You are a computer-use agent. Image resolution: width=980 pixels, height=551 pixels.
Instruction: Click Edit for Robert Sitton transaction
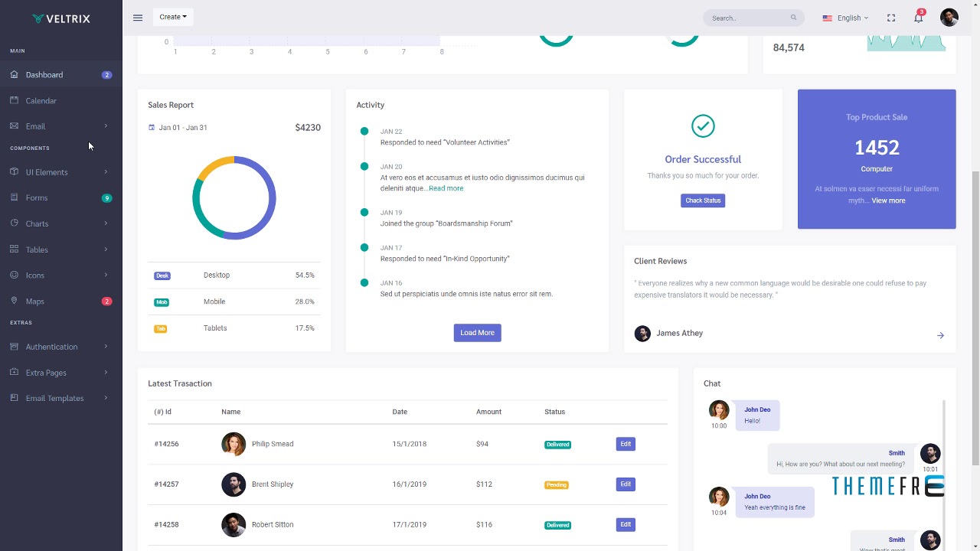(626, 525)
